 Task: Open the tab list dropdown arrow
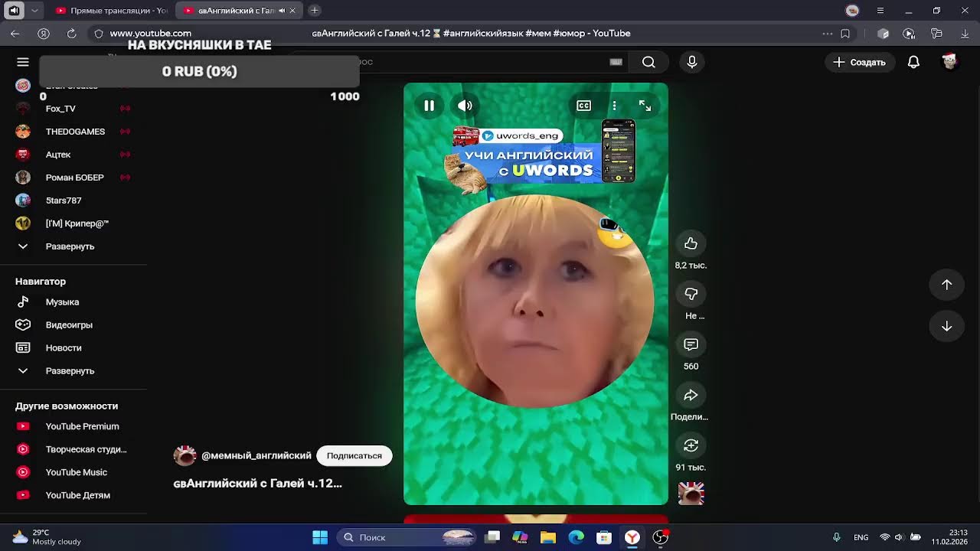[34, 11]
